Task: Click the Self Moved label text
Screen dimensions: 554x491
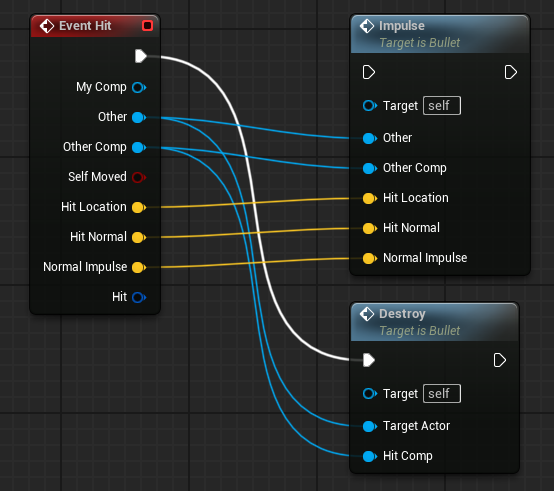Action: 97,177
